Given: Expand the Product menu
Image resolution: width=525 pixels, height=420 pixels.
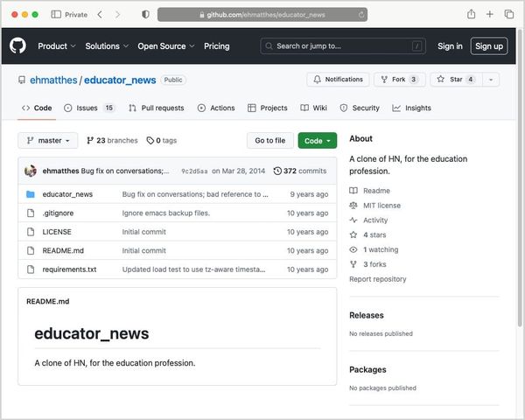Looking at the screenshot, I should click(x=57, y=45).
